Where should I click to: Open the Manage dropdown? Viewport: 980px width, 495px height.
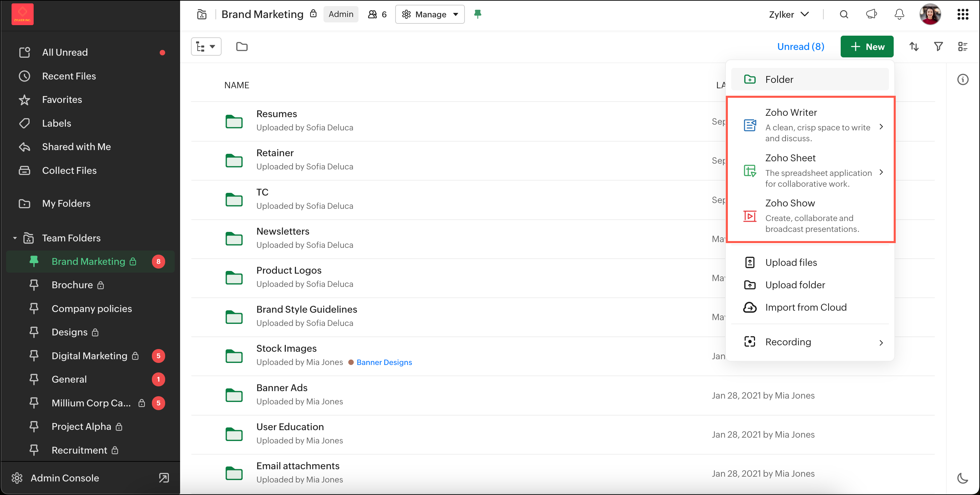[430, 15]
